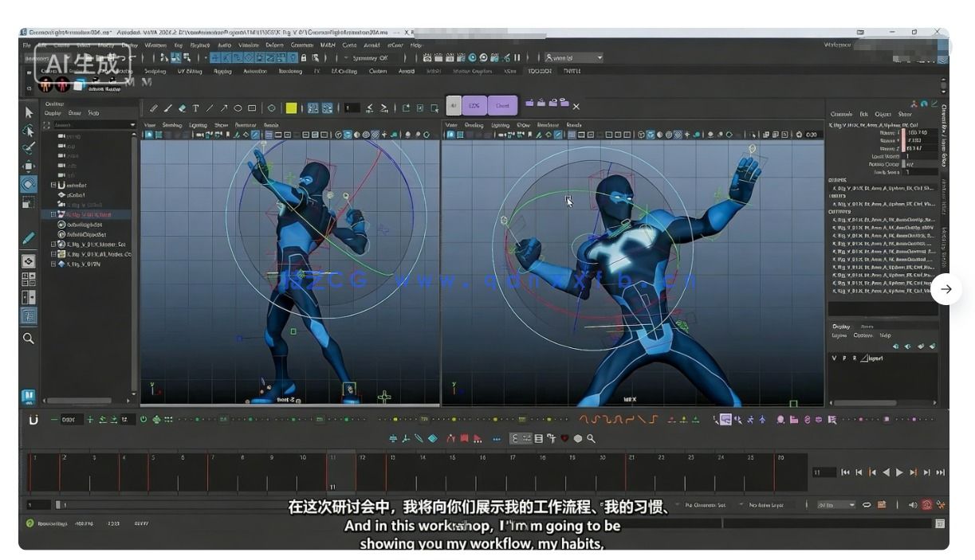Toggle visibility of layer1 with the V toggle
Image resolution: width=975 pixels, height=560 pixels.
coord(835,358)
